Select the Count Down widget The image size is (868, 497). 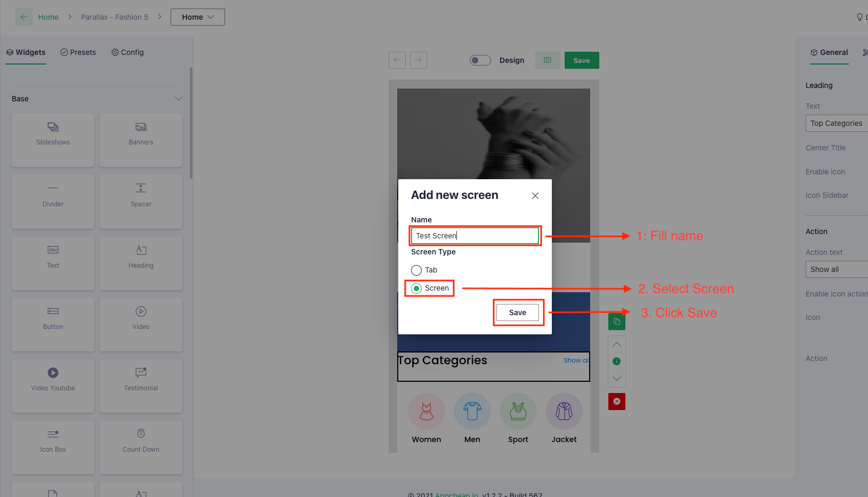[140, 447]
